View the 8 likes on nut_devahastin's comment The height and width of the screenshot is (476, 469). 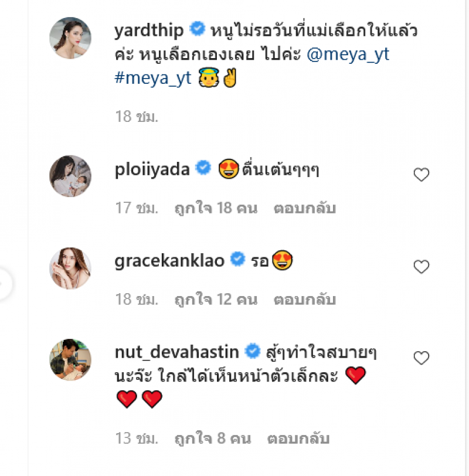[213, 438]
